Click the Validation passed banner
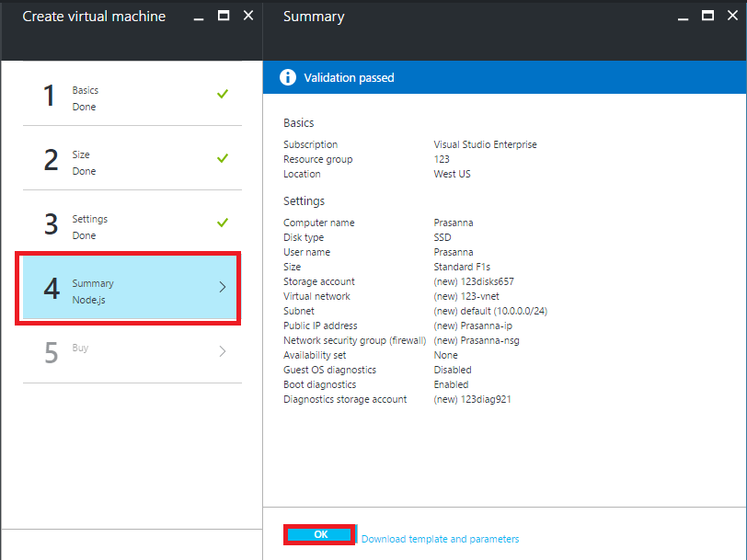Screen dimensions: 747x560 pos(504,78)
